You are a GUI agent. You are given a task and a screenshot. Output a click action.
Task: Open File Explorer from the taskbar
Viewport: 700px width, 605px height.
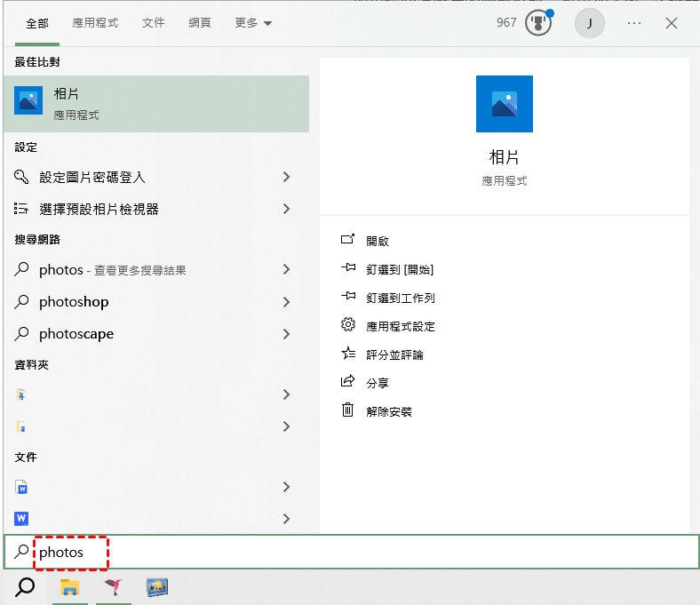(x=69, y=587)
